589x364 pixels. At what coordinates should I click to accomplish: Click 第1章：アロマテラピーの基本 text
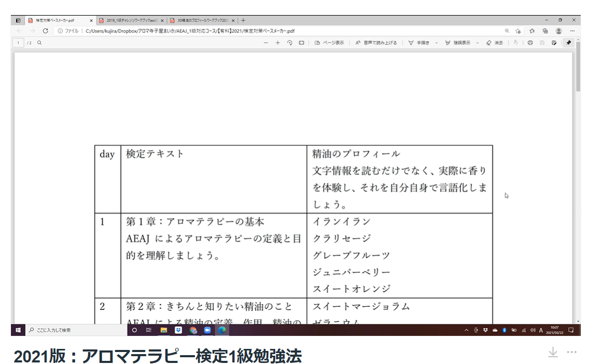[195, 222]
